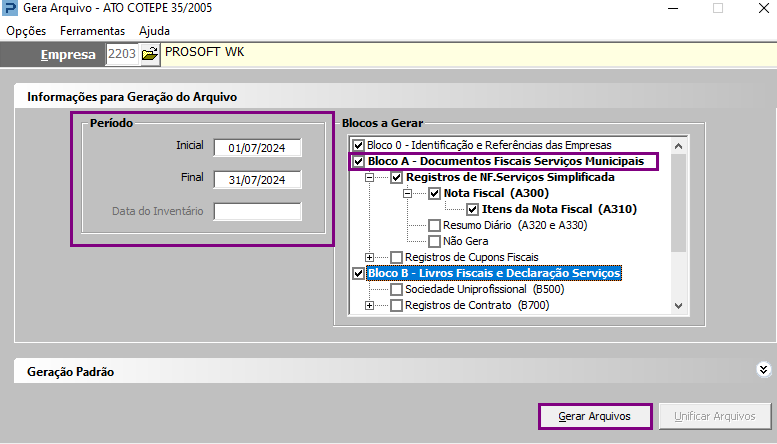Expand Registros de Contrato (B700) node

(x=370, y=306)
